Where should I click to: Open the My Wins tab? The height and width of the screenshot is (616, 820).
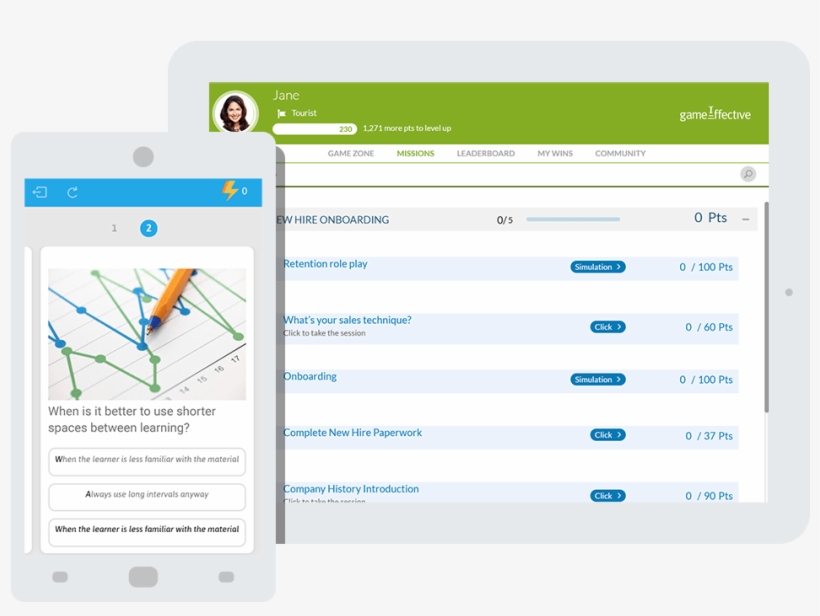click(555, 153)
